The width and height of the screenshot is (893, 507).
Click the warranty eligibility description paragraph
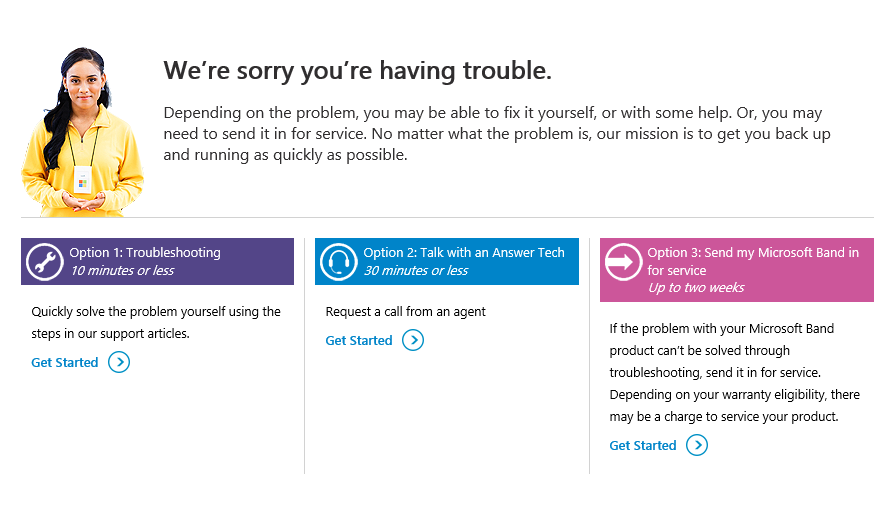[x=735, y=372]
